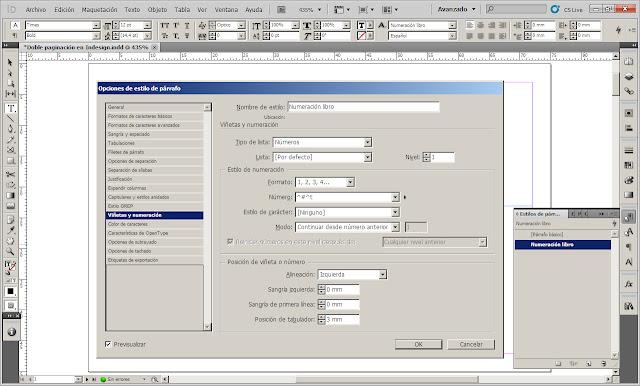Select the Pencil tool

coord(10,140)
